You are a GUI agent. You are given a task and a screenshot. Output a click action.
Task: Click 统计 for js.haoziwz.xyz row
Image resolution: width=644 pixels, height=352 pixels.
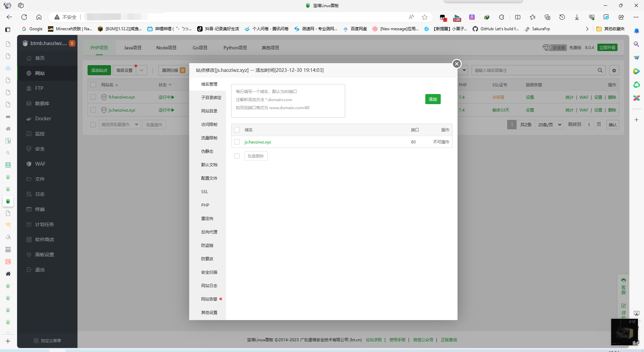click(x=569, y=110)
